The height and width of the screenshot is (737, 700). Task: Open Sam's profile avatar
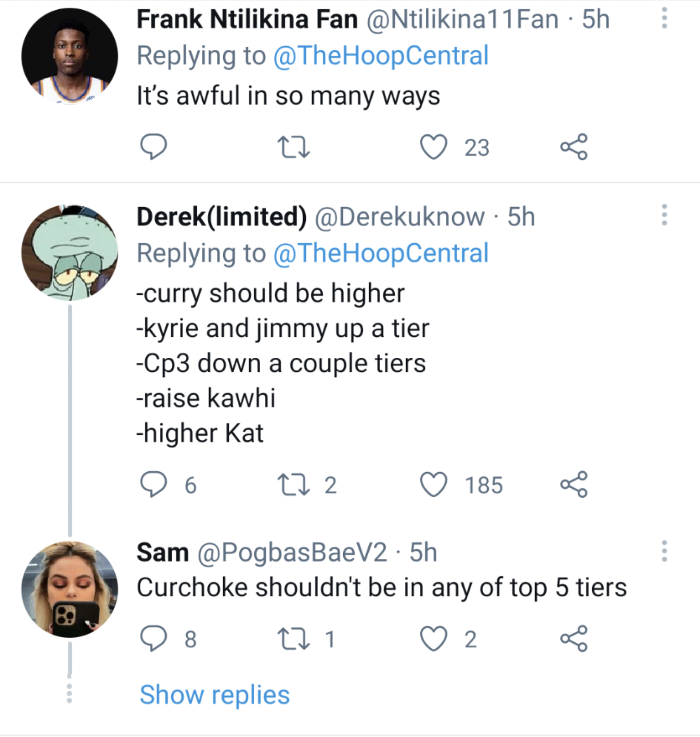[x=70, y=589]
